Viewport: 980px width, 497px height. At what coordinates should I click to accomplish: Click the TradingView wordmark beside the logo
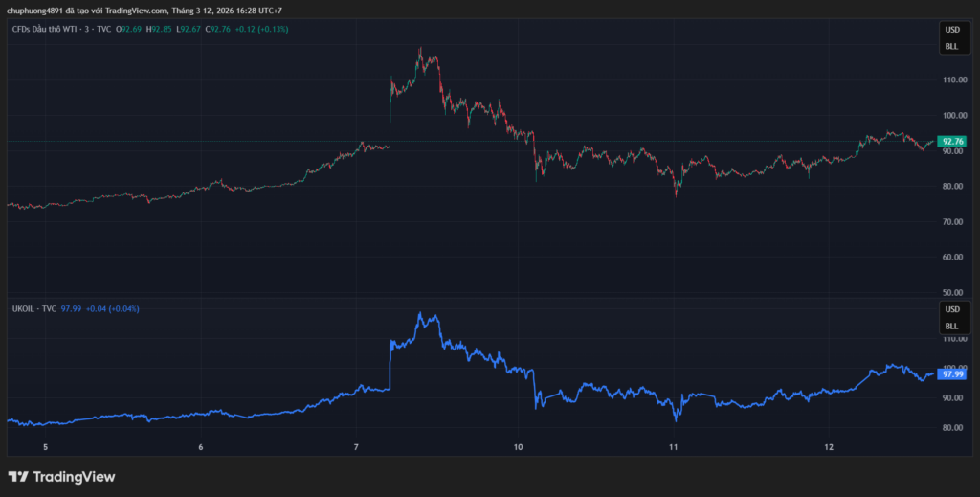point(74,476)
